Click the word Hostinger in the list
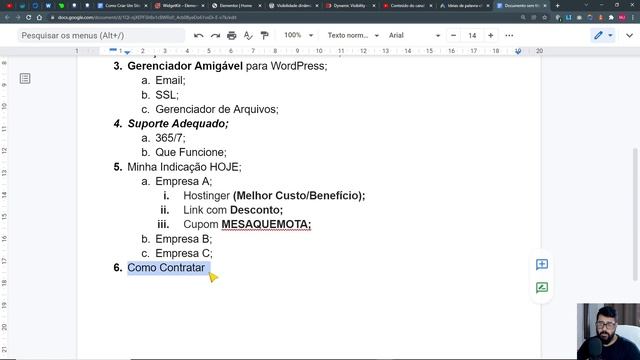 coord(207,196)
